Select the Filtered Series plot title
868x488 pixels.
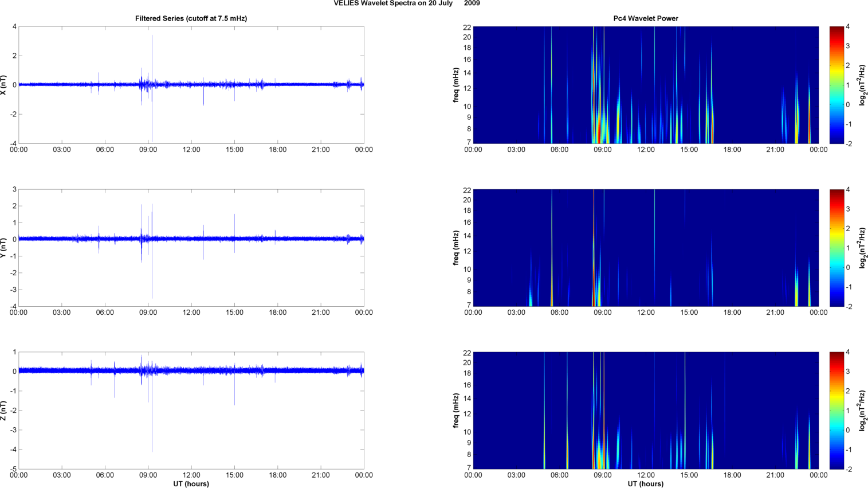tap(191, 18)
